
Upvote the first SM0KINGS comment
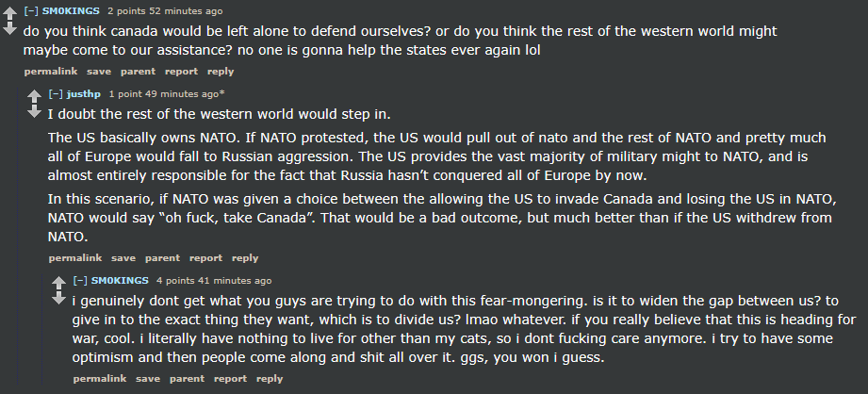tap(10, 12)
